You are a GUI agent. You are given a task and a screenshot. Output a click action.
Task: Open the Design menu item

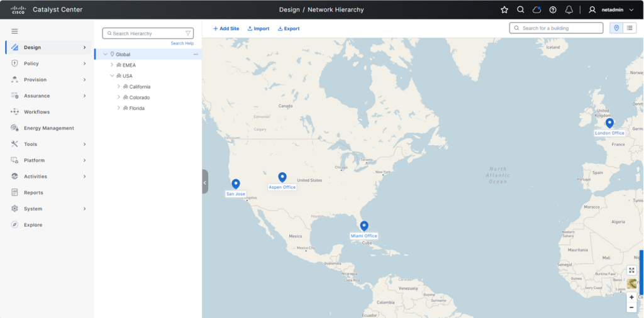pyautogui.click(x=48, y=47)
